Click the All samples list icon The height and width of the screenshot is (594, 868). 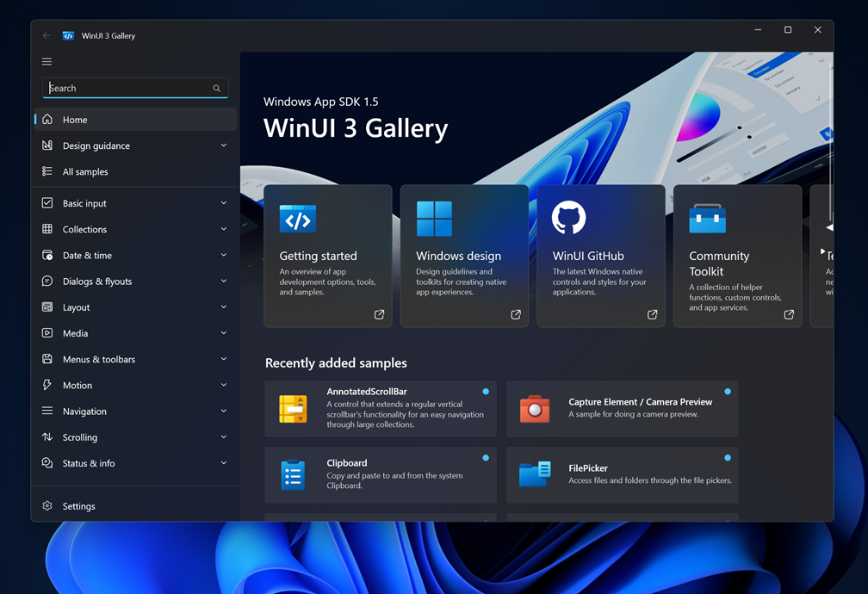tap(47, 171)
